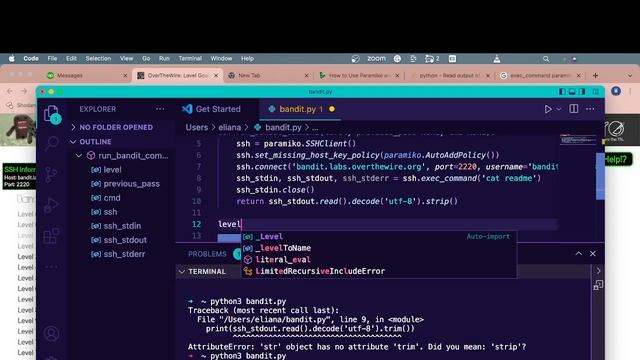Open the Source Control view
Viewport: 640px width, 360px height.
pyautogui.click(x=51, y=174)
